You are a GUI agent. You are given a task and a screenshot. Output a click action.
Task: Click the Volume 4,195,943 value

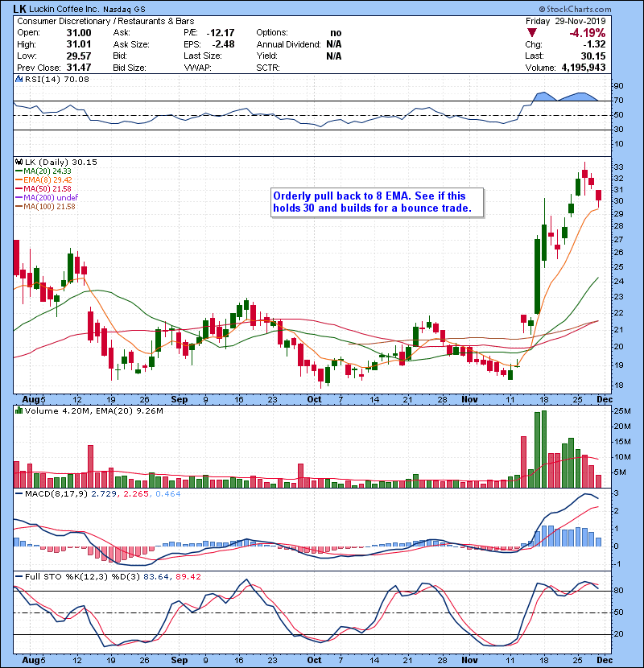point(584,68)
